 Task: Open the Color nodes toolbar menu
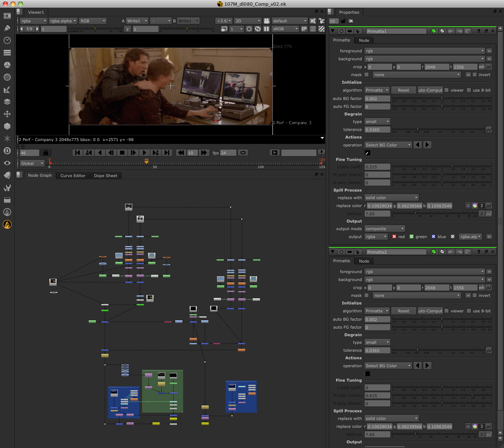pyautogui.click(x=7, y=65)
